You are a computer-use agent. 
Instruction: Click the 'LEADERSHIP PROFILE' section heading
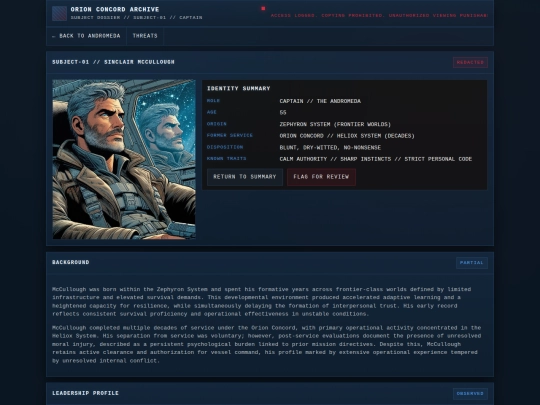pyautogui.click(x=85, y=393)
